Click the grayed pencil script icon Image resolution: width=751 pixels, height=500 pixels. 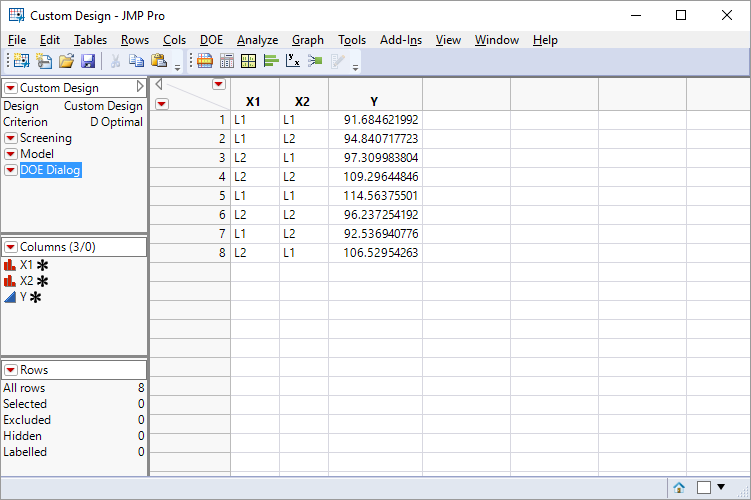[337, 61]
